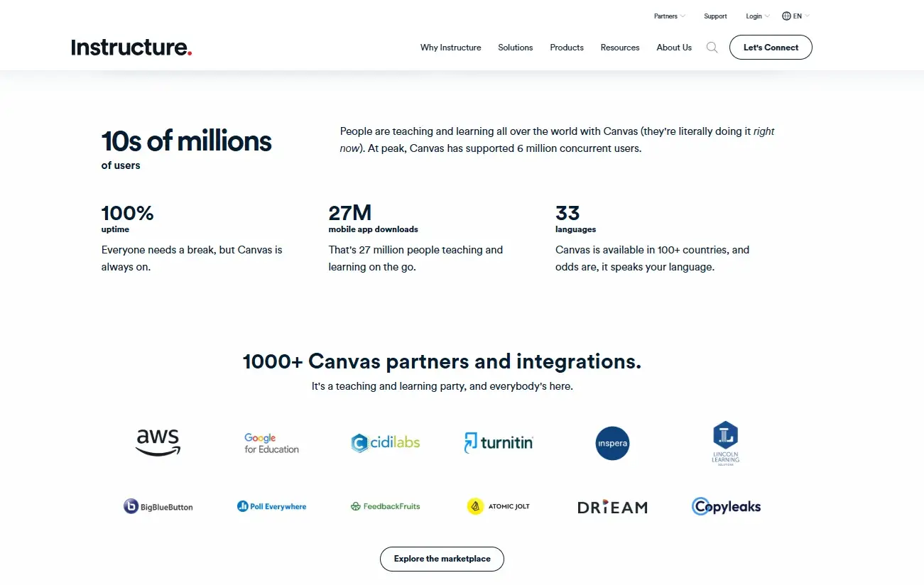Click 'mobile app downloads' label
Viewport: 924px width, 585px height.
tap(373, 229)
